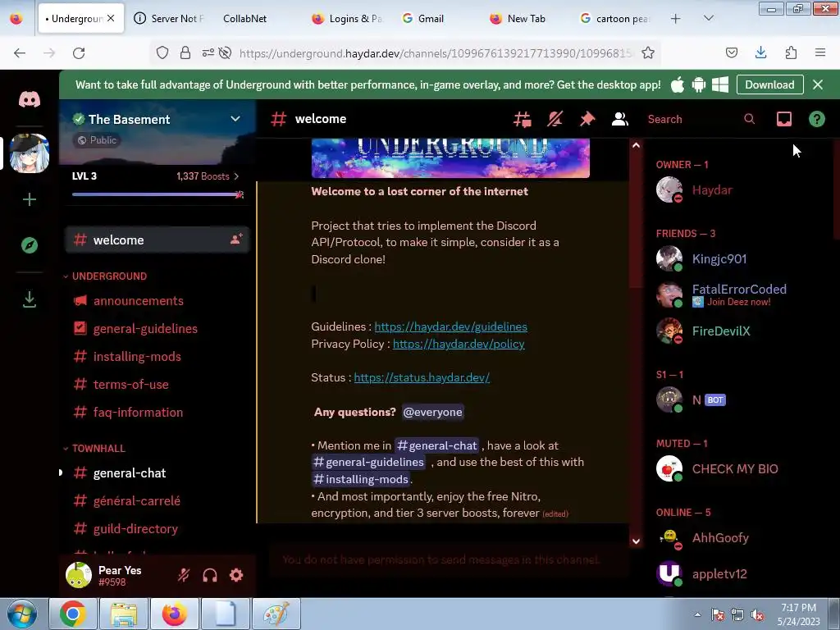The image size is (840, 630).
Task: Open user settings gear icon
Action: pyautogui.click(x=236, y=575)
